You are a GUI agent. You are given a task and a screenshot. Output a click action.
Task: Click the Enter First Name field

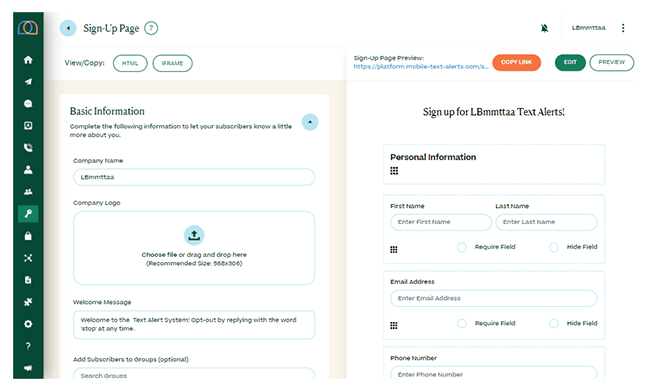coord(440,222)
